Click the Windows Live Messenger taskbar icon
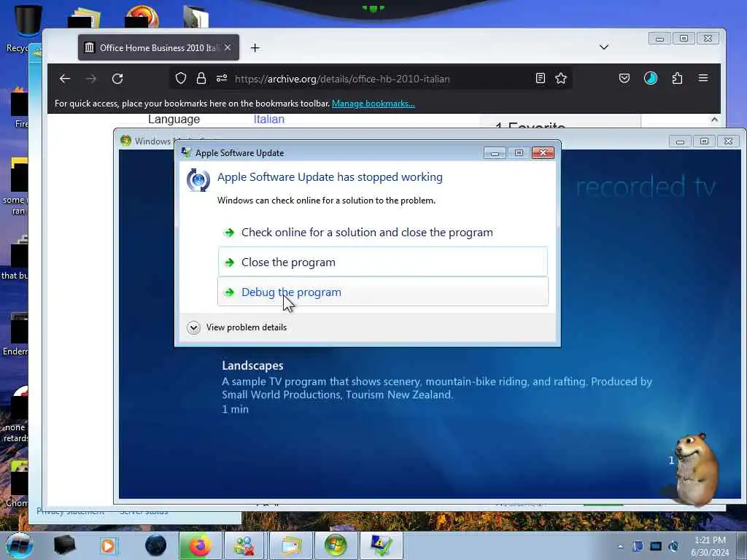This screenshot has height=560, width=747. click(x=244, y=545)
